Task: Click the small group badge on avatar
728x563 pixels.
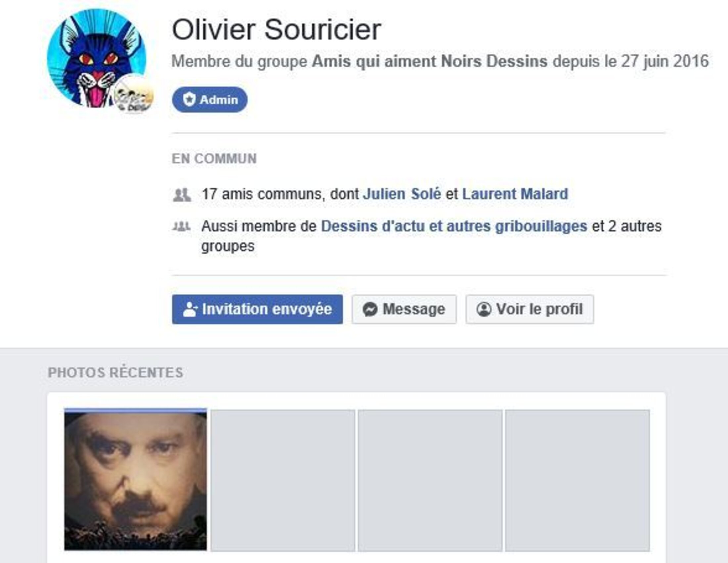Action: point(133,94)
